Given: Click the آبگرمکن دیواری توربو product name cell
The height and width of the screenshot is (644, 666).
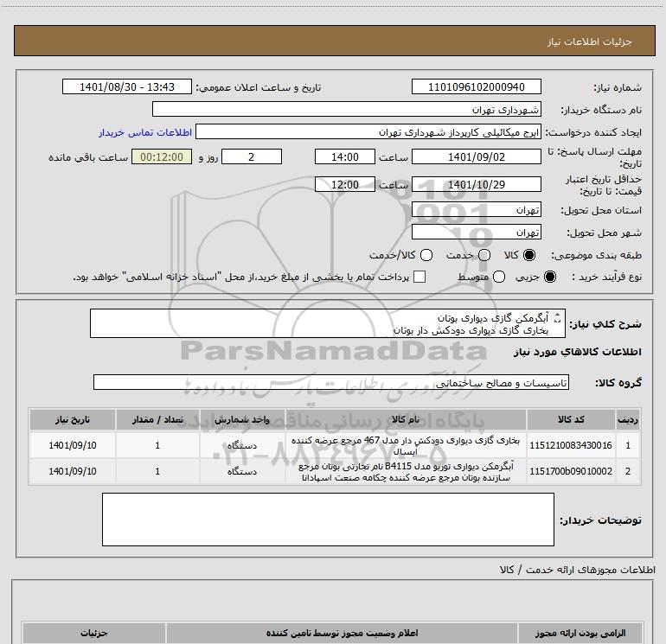Looking at the screenshot, I should pyautogui.click(x=406, y=472).
